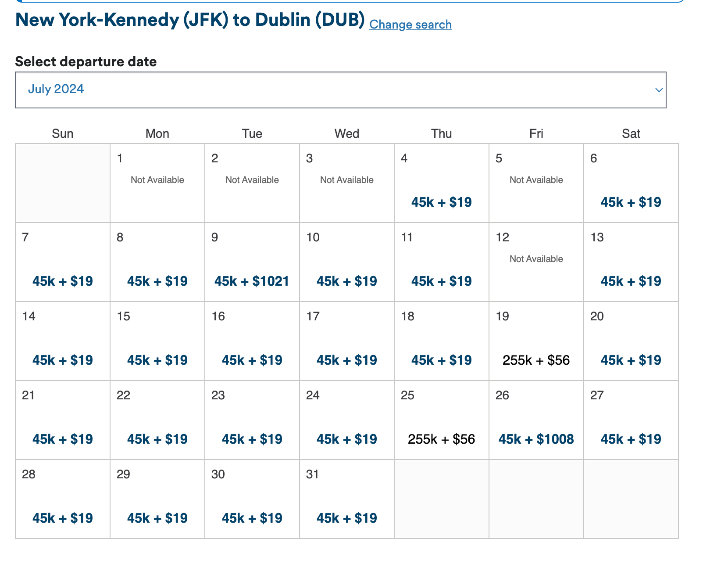Pick July 20 departure fare
Image resolution: width=728 pixels, height=567 pixels.
[631, 360]
